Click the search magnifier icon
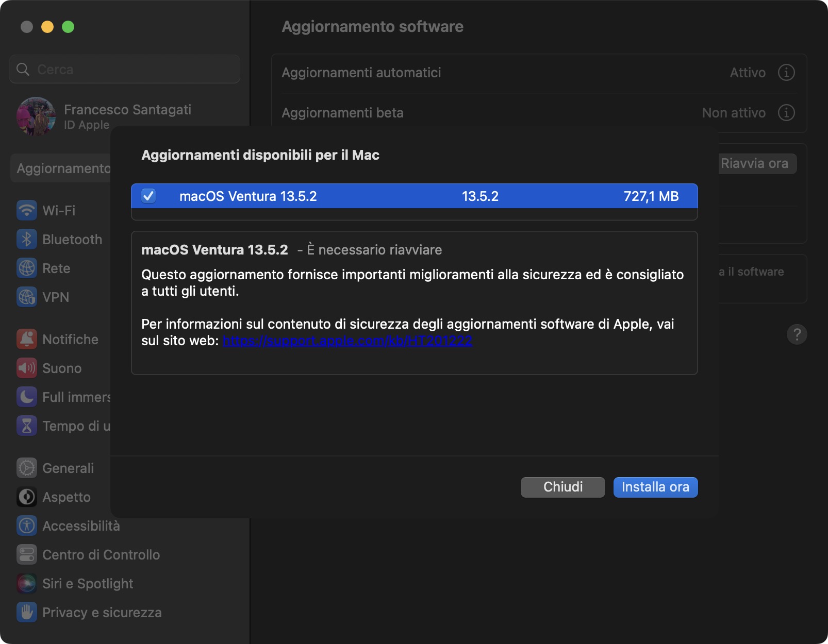Screen dimensions: 828x644 23,69
